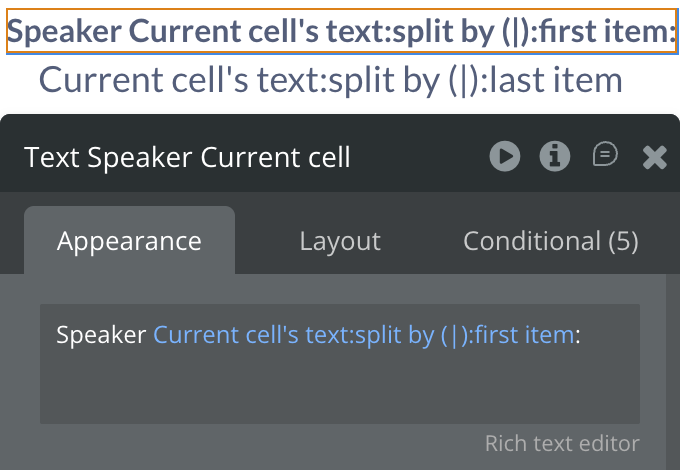Click the panel title "Text Speaker Current cell"
This screenshot has width=680, height=470.
pos(187,157)
